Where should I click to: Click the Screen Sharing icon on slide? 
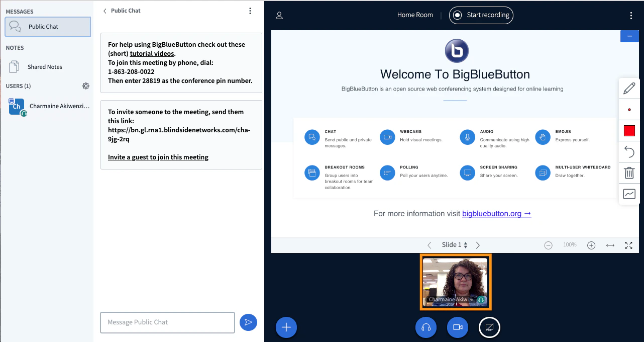pyautogui.click(x=467, y=173)
